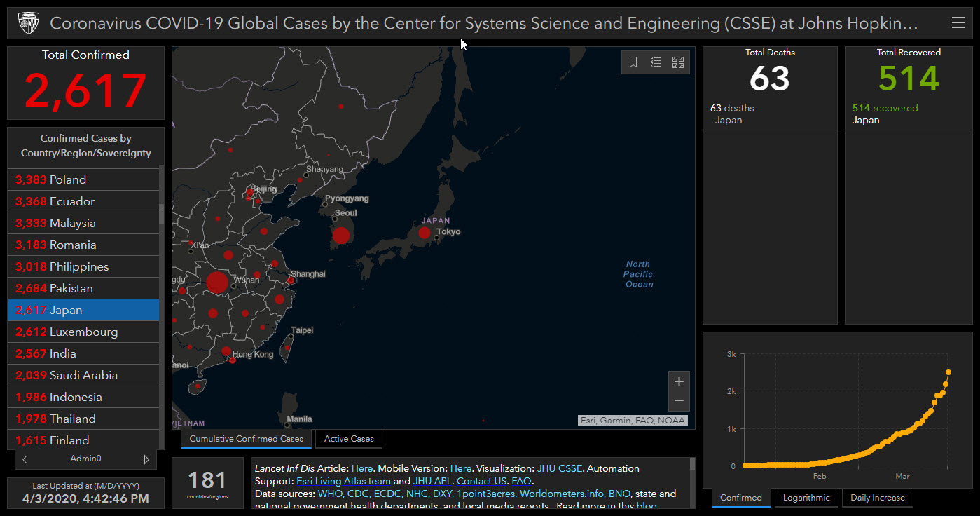Open the NHC data source link

tap(417, 494)
